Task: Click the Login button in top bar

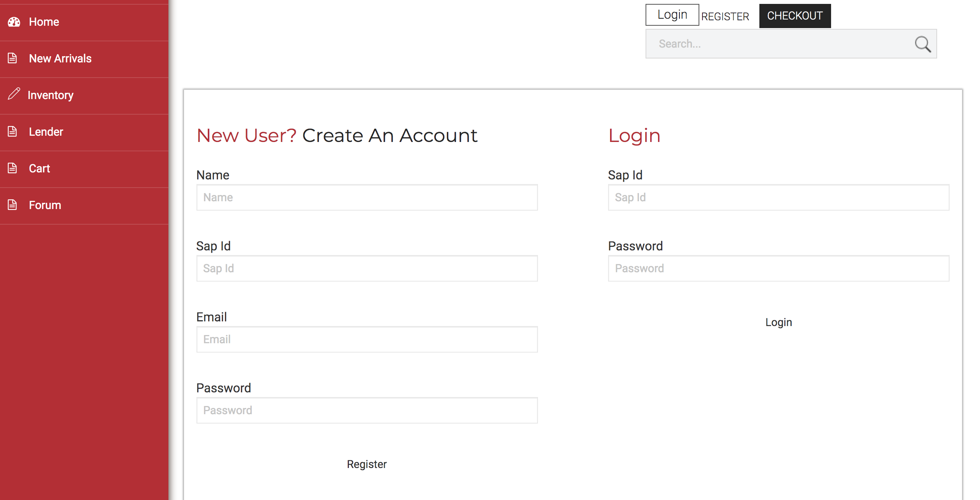Action: [672, 15]
